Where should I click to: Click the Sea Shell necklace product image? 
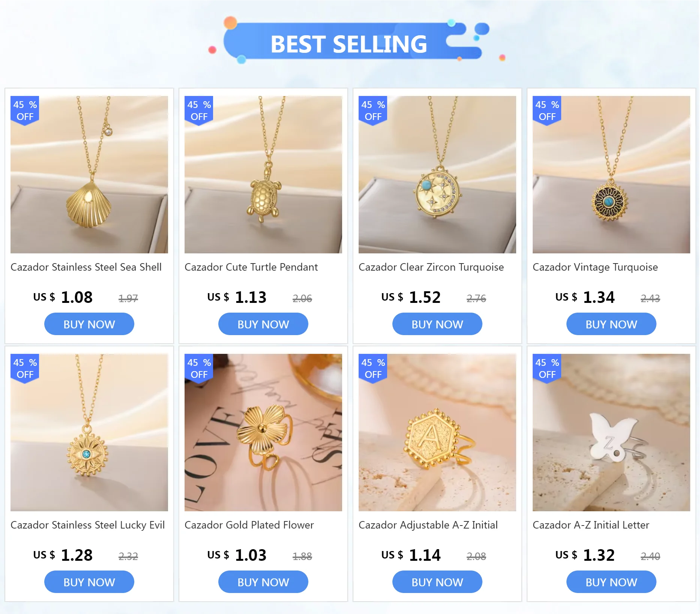coord(89,175)
